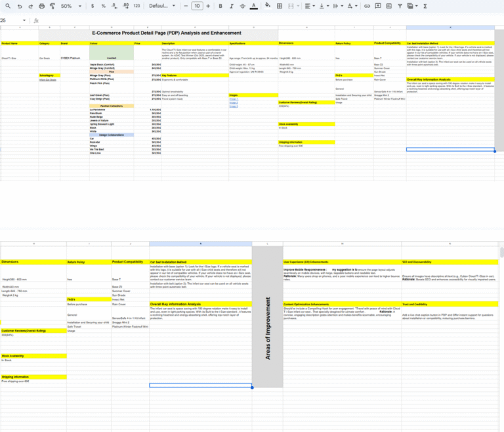
Task: Open the 123 more formats menu
Action: 136,6
